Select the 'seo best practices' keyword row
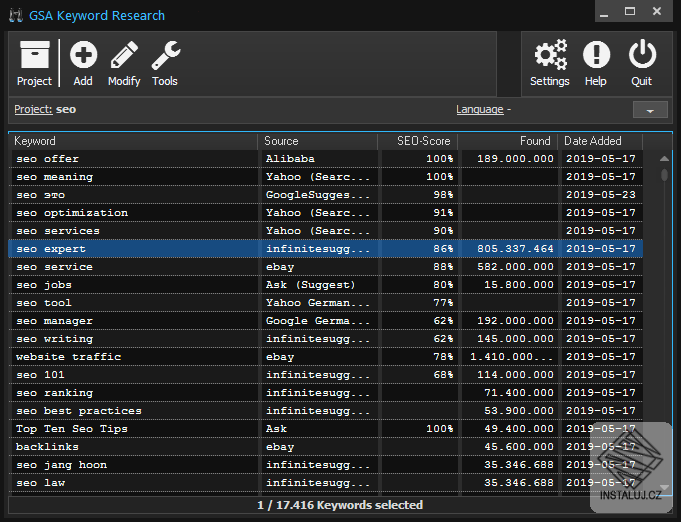 (x=326, y=411)
